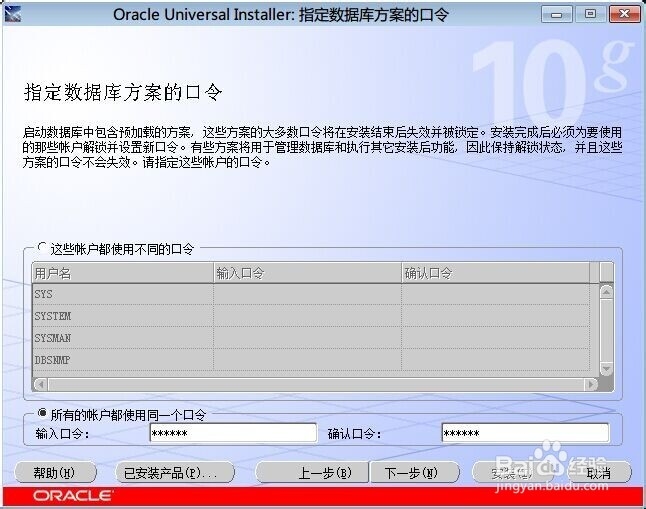Cancel installation with 取消 button
Viewport: 646px width, 509px height.
point(599,473)
